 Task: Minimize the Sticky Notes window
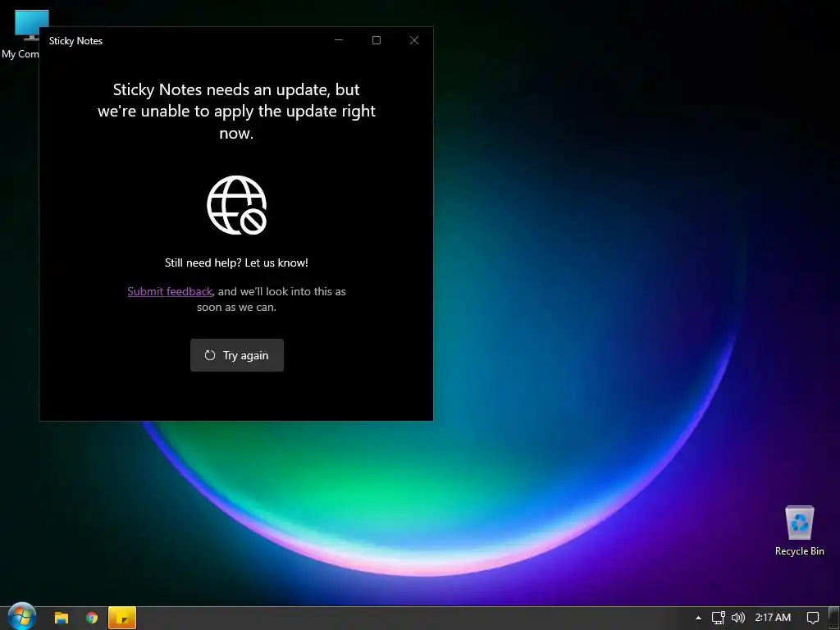click(x=339, y=40)
